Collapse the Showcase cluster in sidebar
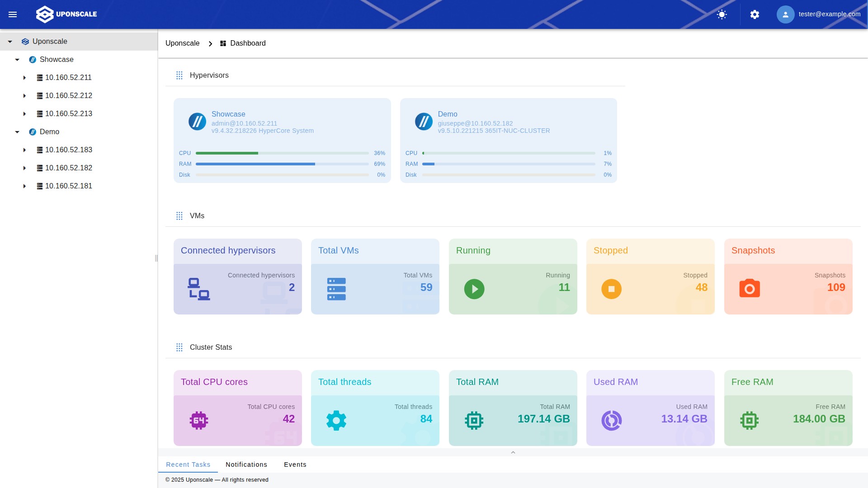This screenshot has width=868, height=488. (17, 59)
